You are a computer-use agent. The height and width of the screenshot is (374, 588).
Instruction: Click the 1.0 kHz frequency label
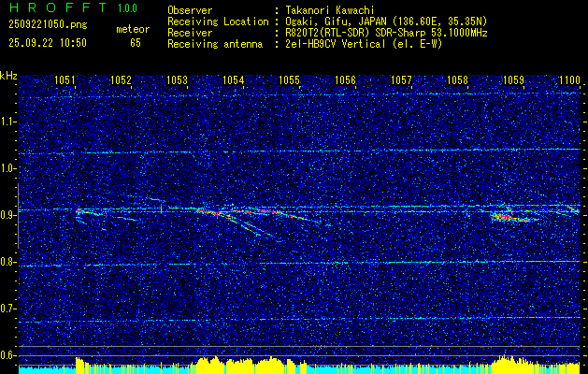coord(7,168)
